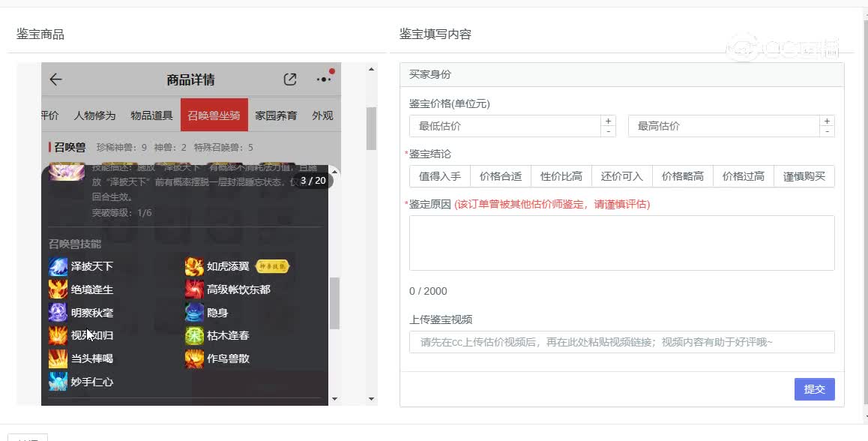Choose the 值得入手 conclusion option
This screenshot has width=868, height=441.
click(x=439, y=176)
